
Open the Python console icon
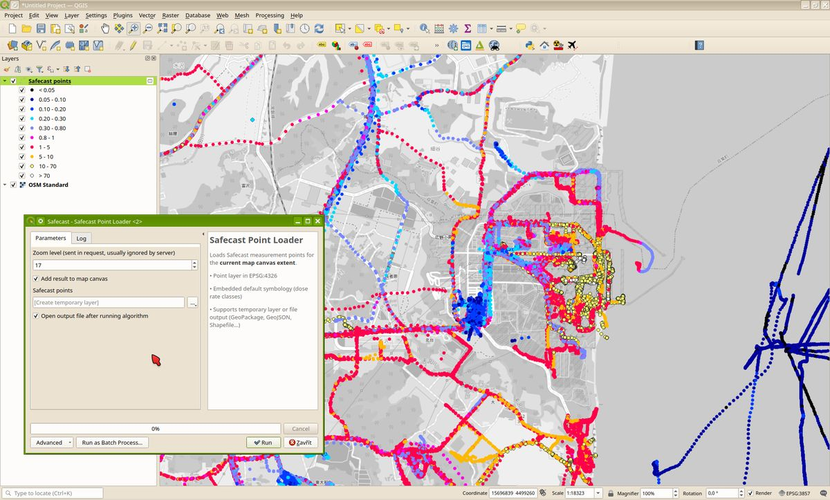(x=529, y=46)
